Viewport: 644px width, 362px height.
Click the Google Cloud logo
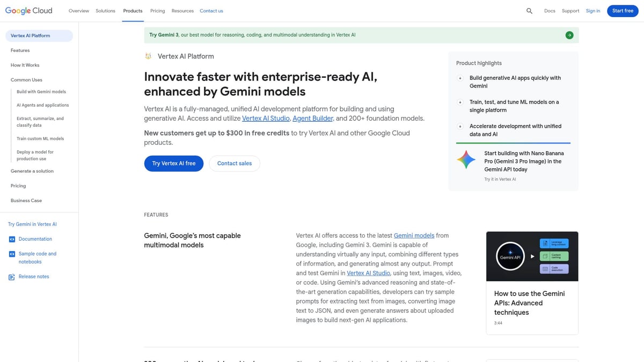(28, 10)
